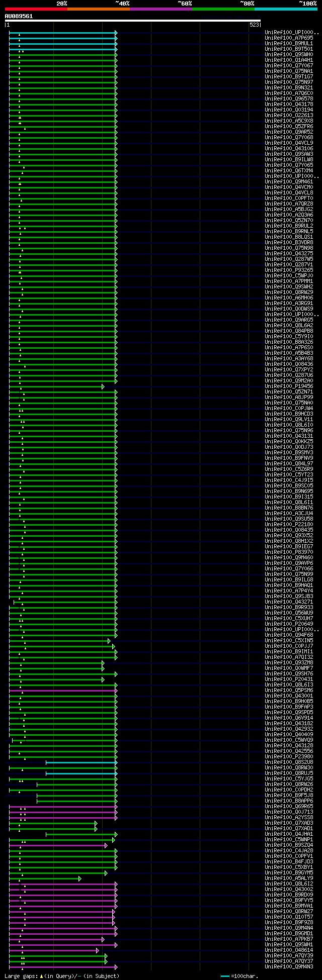Select hit UniRef100_B9RUL2
322x980 pixels.
coord(289,226)
